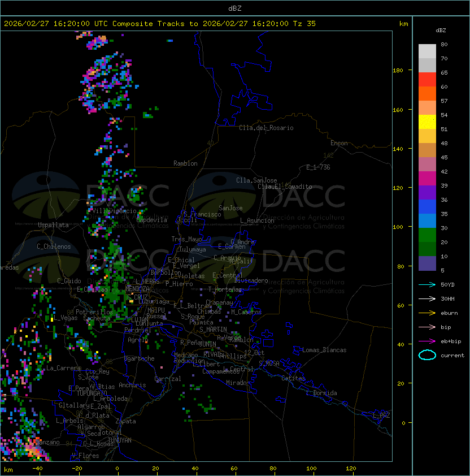Click the '100' tick on vertical axis

(x=398, y=227)
